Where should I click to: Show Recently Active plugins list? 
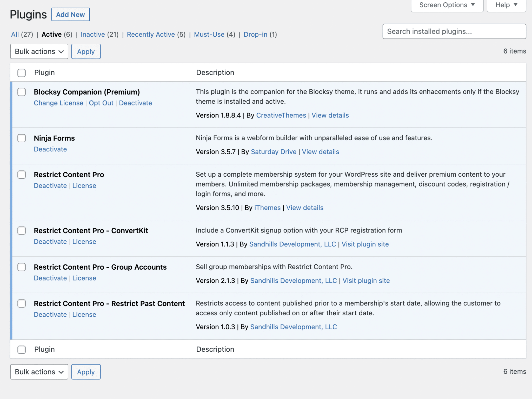tap(151, 35)
